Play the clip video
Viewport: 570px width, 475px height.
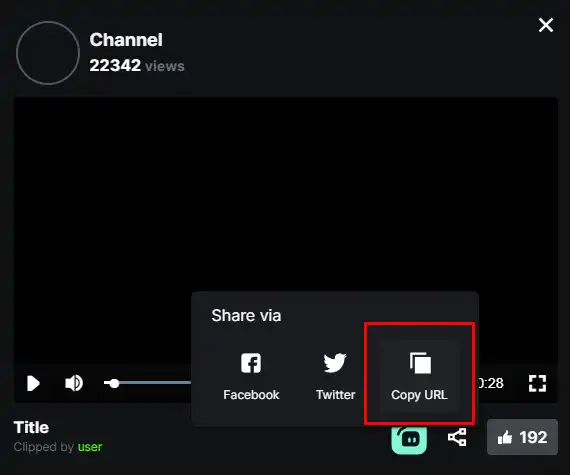click(33, 383)
